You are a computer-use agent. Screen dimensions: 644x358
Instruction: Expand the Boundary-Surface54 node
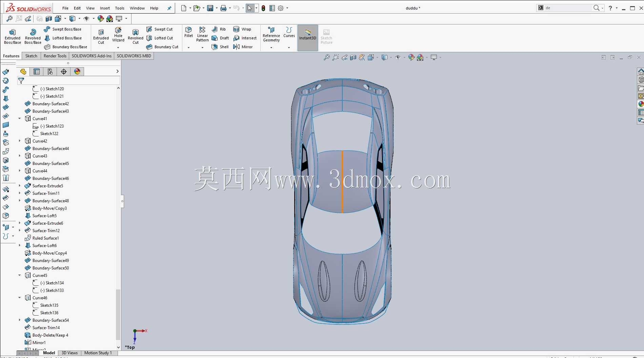pyautogui.click(x=20, y=320)
